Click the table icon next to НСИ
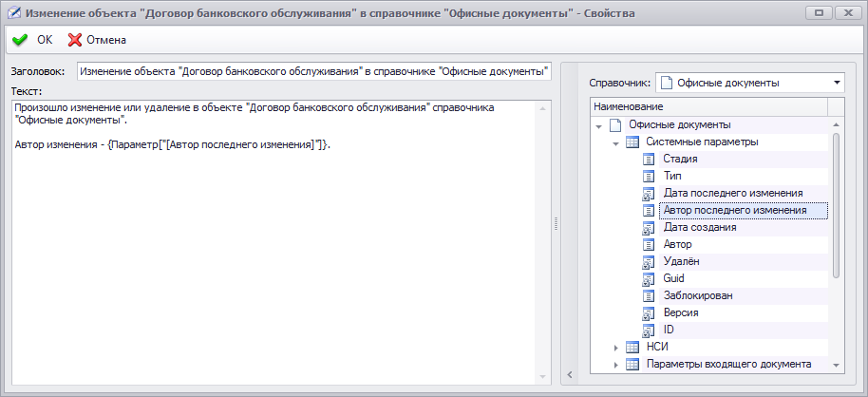Image resolution: width=868 pixels, height=397 pixels. pyautogui.click(x=632, y=347)
